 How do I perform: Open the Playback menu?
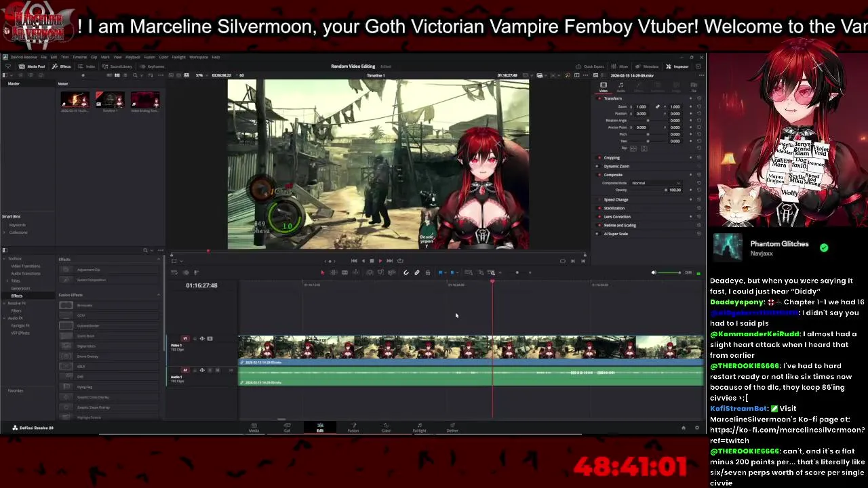(132, 57)
